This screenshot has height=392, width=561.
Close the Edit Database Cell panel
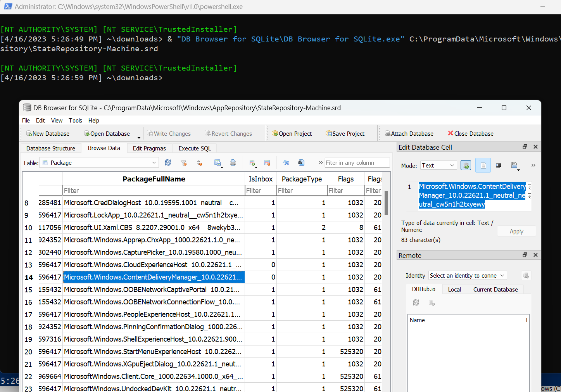point(535,147)
